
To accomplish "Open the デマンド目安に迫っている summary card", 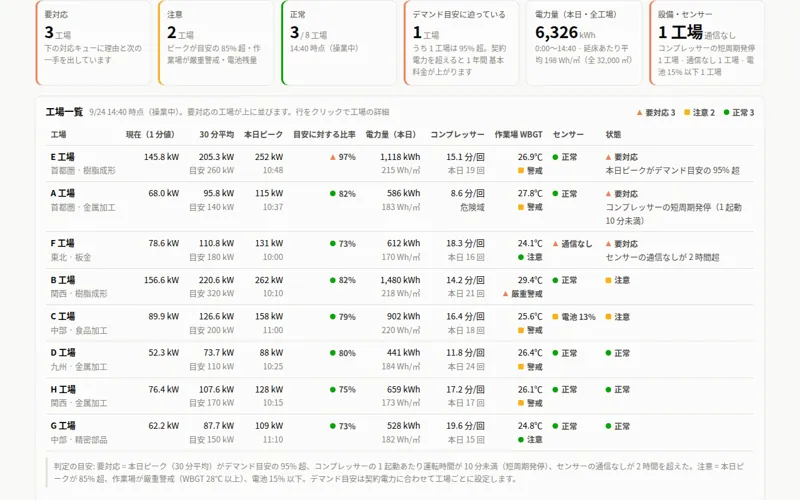I will pyautogui.click(x=461, y=42).
